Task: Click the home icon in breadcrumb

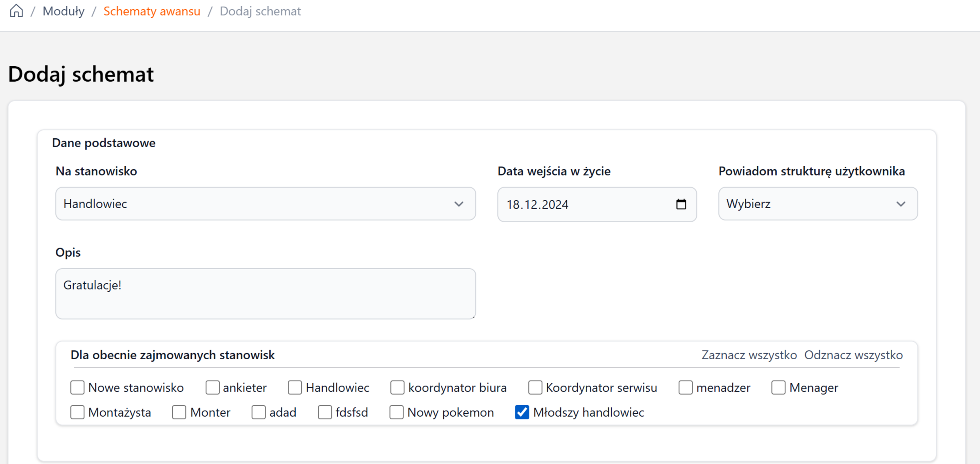Action: (16, 11)
